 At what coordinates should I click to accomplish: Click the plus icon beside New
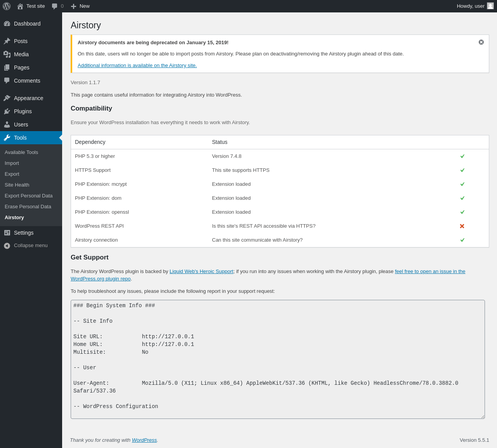[x=73, y=6]
